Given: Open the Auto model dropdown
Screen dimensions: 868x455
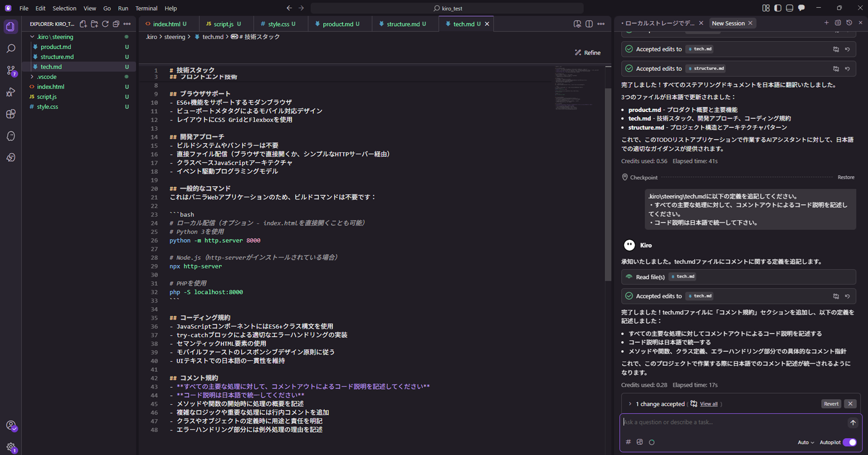Looking at the screenshot, I should [806, 442].
